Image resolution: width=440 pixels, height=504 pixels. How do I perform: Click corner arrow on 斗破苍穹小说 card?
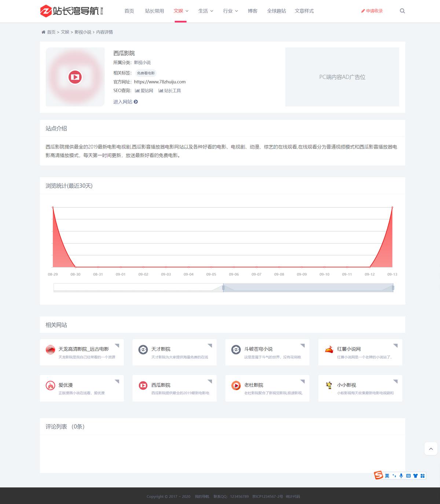(x=303, y=346)
